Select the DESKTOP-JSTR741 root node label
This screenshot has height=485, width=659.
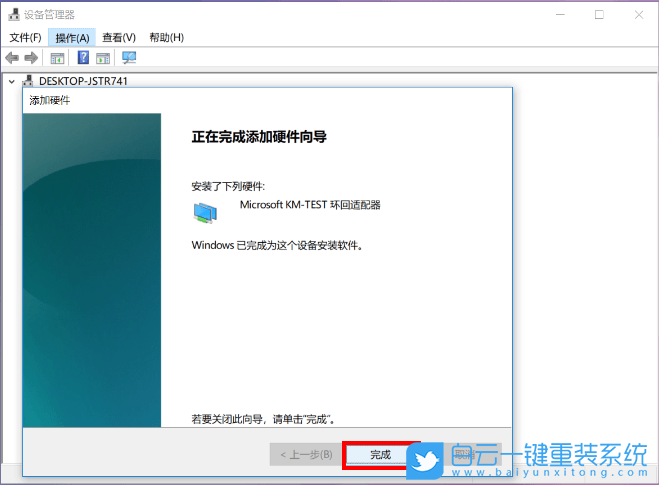(83, 81)
